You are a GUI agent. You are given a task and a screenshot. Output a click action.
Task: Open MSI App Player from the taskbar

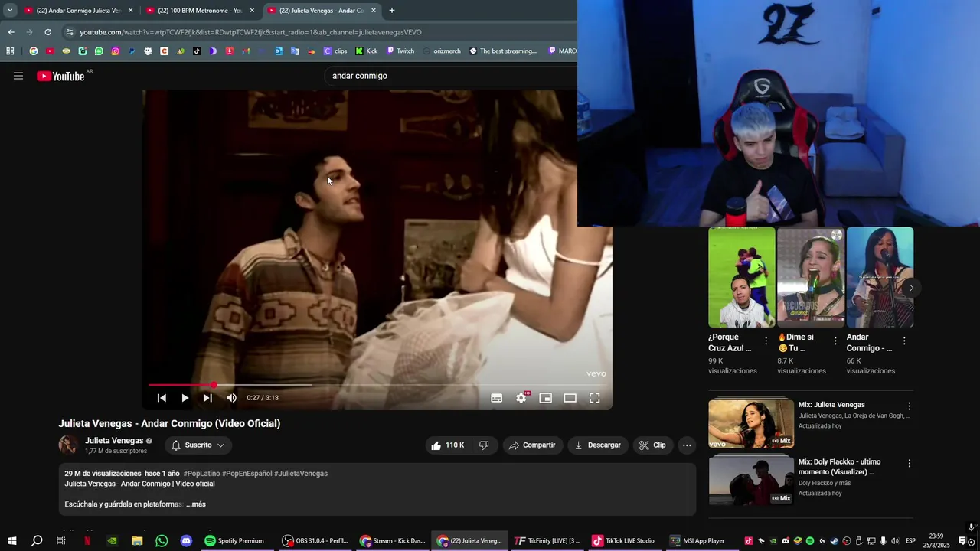tap(697, 541)
